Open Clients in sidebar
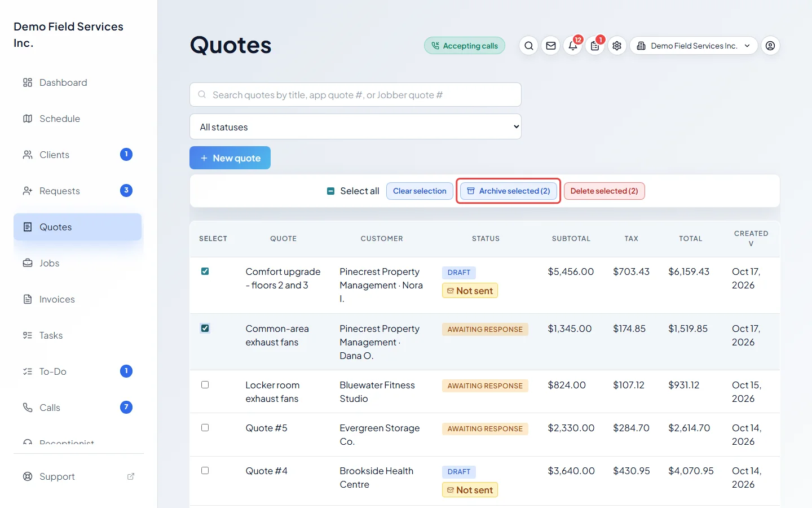Viewport: 812px width, 508px height. point(77,155)
